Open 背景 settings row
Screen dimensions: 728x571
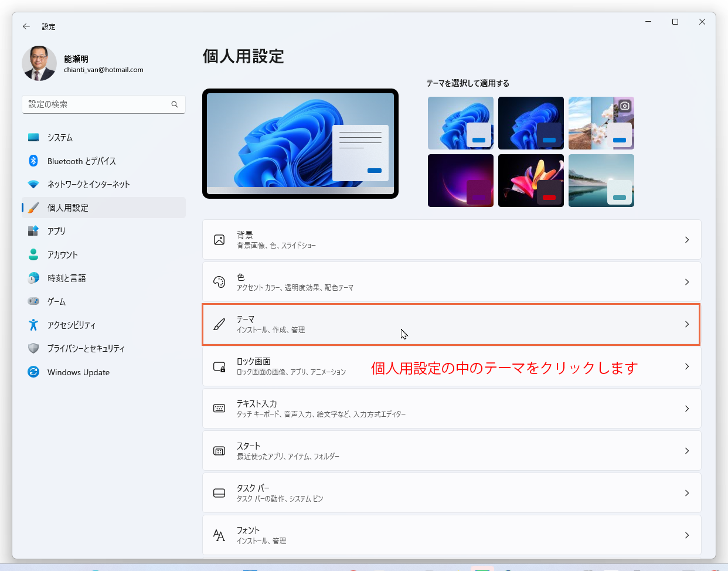pyautogui.click(x=452, y=240)
